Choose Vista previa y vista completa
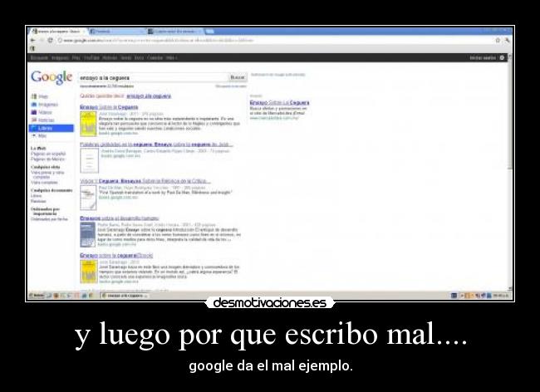The height and width of the screenshot is (392, 540). (47, 174)
